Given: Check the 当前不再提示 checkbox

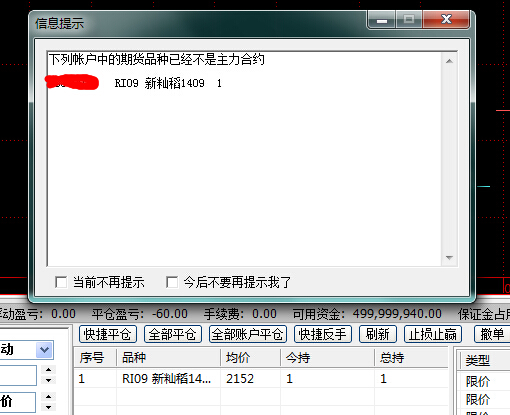Looking at the screenshot, I should click(x=61, y=282).
